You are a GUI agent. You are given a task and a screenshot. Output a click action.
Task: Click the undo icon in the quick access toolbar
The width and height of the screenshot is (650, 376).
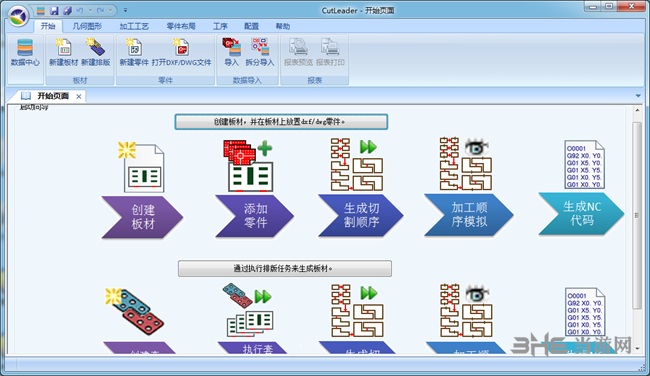[80, 10]
